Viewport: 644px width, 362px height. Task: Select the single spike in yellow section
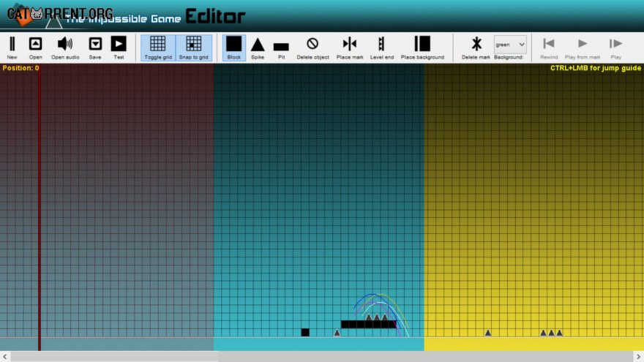click(x=487, y=333)
